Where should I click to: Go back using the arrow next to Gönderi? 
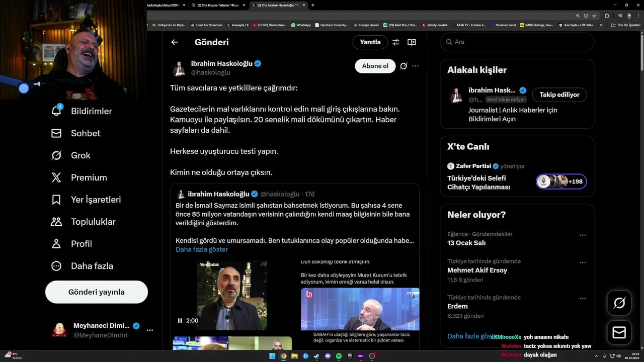[175, 42]
